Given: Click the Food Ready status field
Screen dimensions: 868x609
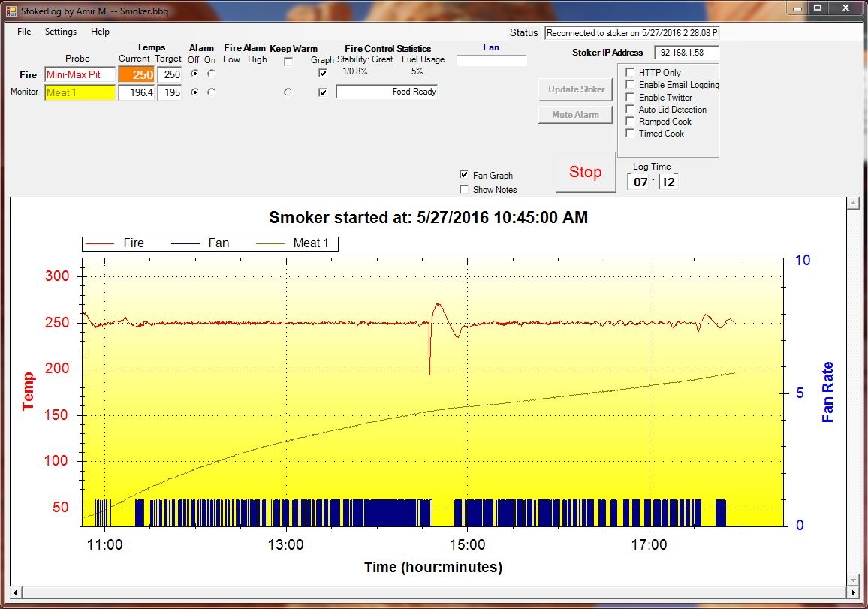Looking at the screenshot, I should [387, 92].
